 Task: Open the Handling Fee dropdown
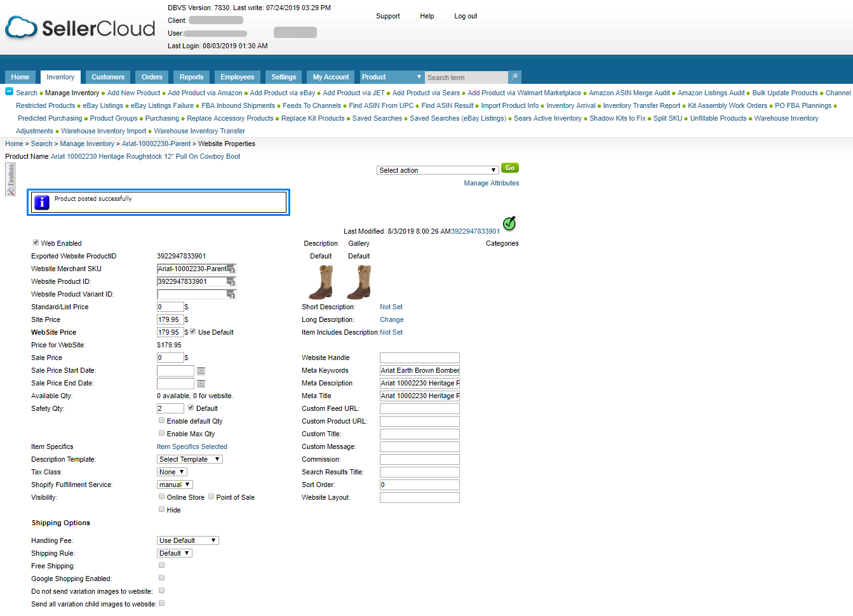click(187, 540)
